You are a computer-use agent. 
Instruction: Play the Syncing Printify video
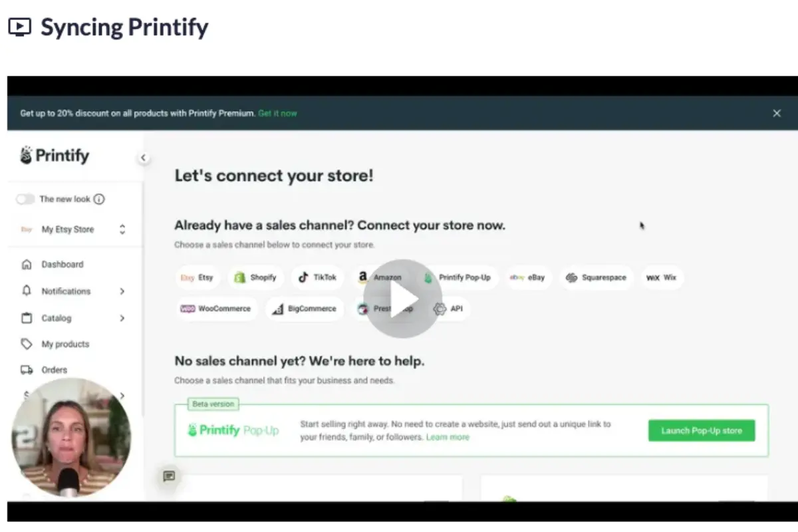pos(403,299)
